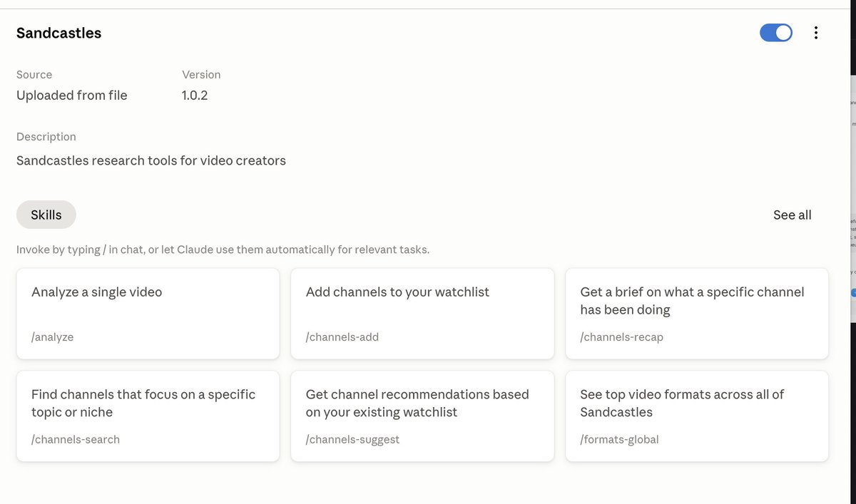Viewport: 856px width, 504px height.
Task: Select the Skills tab pill
Action: pyautogui.click(x=46, y=215)
